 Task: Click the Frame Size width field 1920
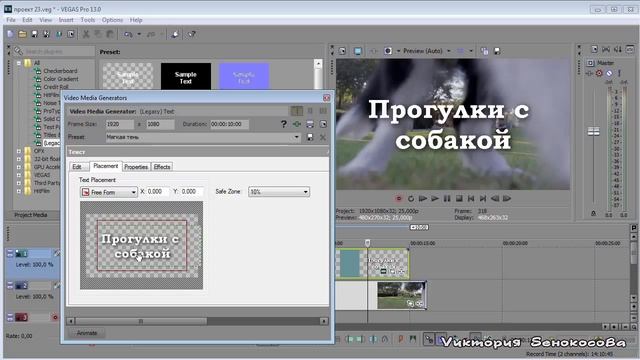pos(120,124)
